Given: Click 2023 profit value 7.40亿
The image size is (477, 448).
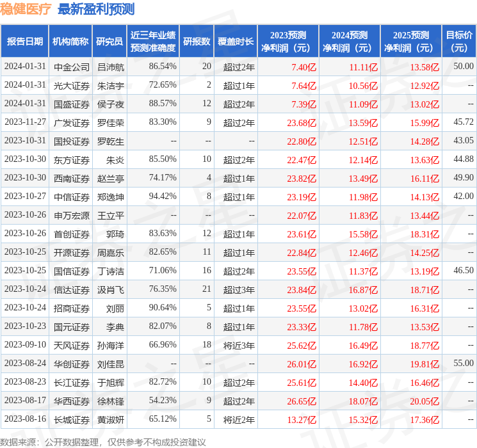Looking at the screenshot, I should 304,67.
